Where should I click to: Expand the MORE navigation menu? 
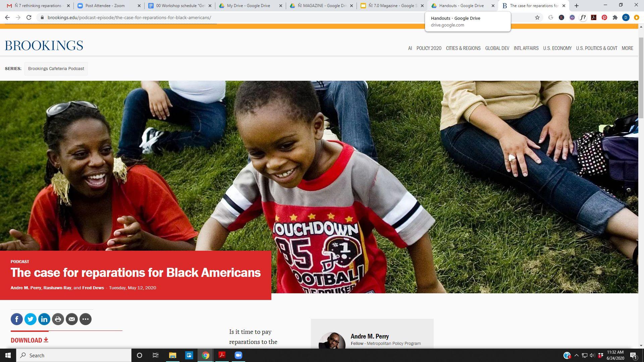(627, 48)
